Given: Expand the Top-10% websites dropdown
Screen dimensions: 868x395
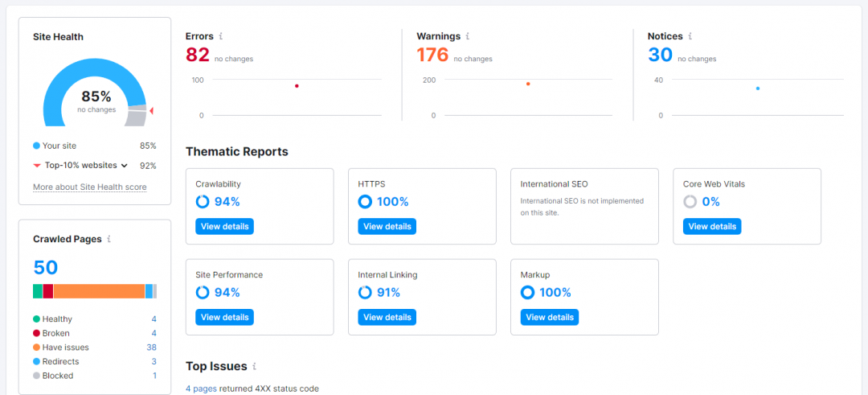Looking at the screenshot, I should (124, 166).
